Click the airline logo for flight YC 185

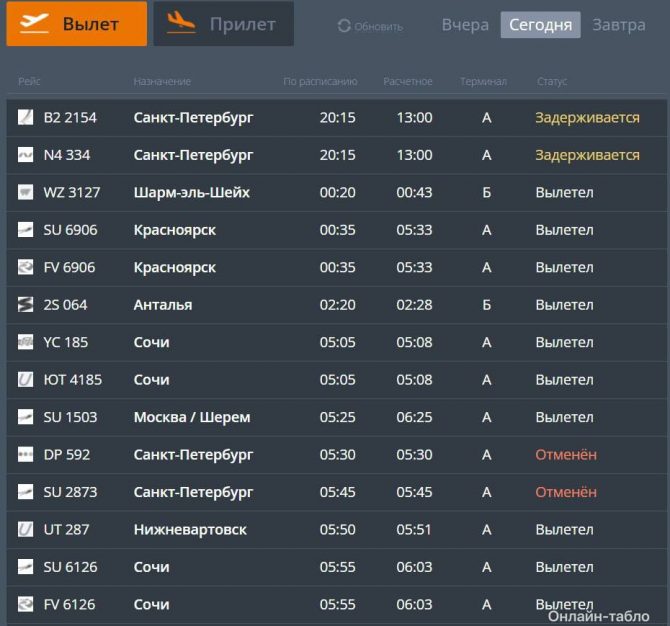tap(26, 342)
